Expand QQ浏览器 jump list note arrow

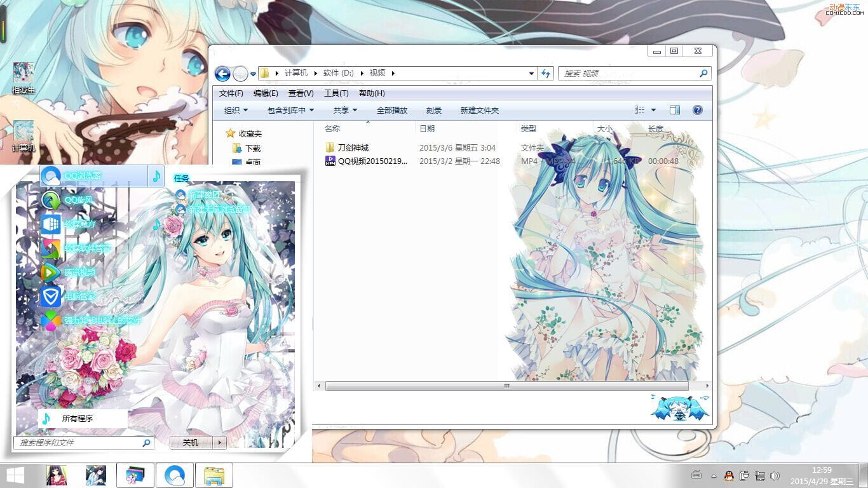coord(156,176)
